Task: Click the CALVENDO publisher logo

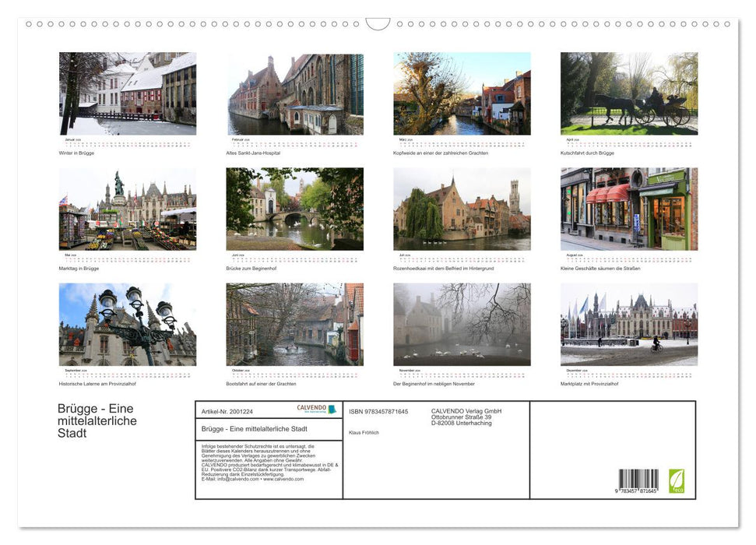Action: click(310, 409)
